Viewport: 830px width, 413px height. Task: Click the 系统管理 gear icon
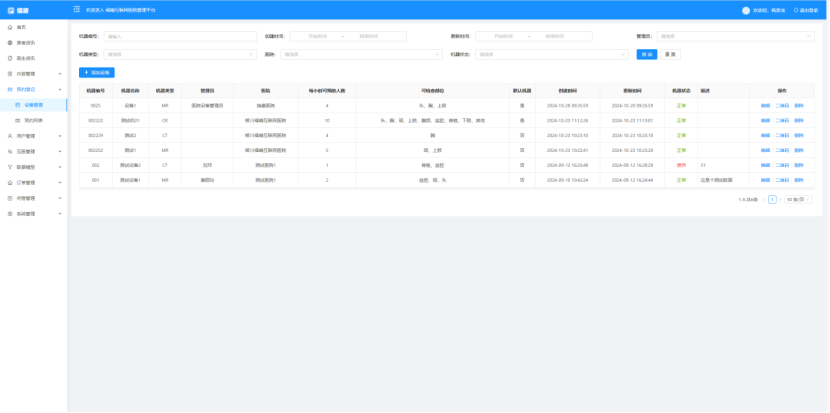(x=9, y=213)
